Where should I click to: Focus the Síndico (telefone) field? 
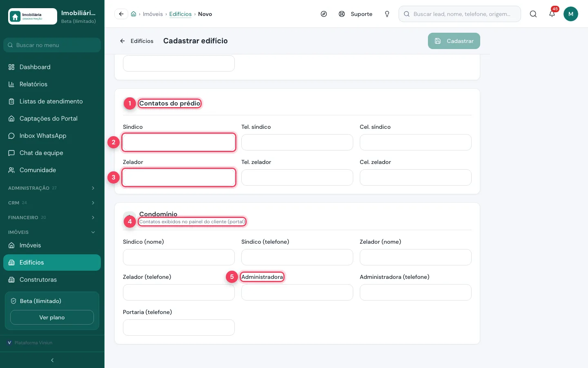[x=297, y=257]
